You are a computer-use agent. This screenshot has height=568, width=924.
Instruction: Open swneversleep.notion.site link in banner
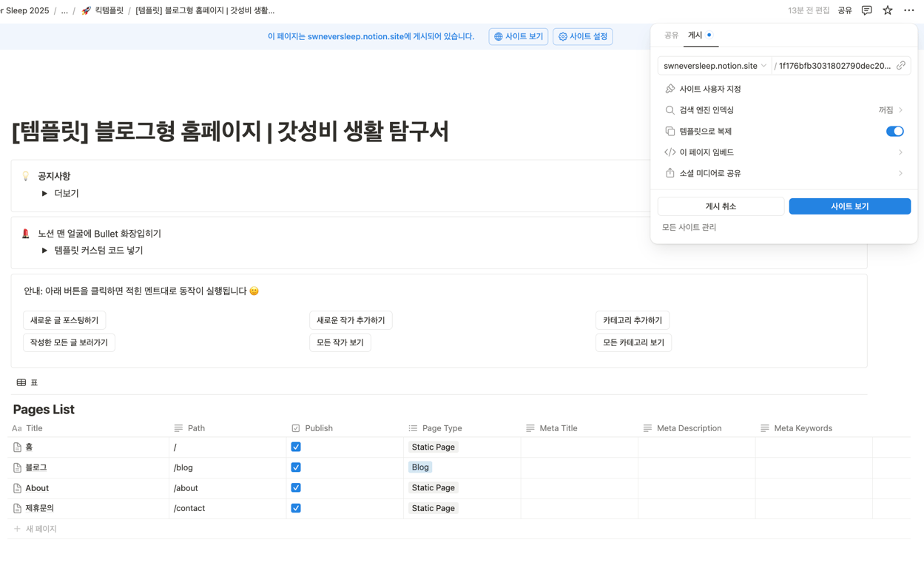356,36
